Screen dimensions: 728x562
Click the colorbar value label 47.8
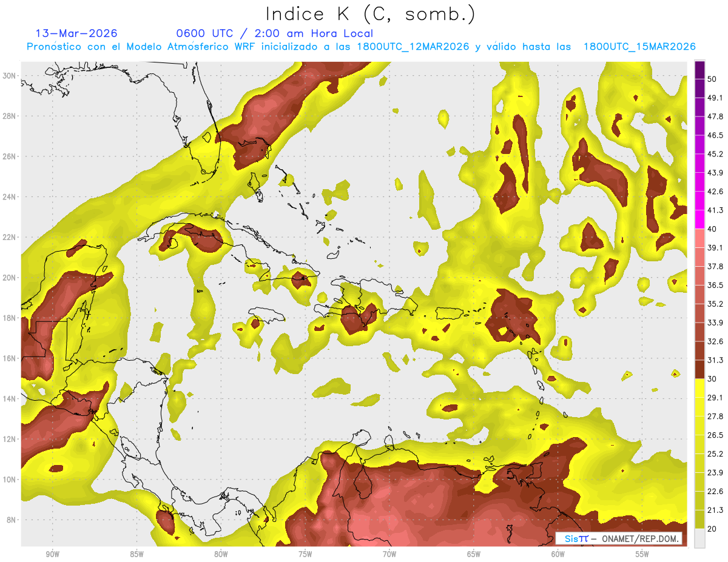click(715, 116)
